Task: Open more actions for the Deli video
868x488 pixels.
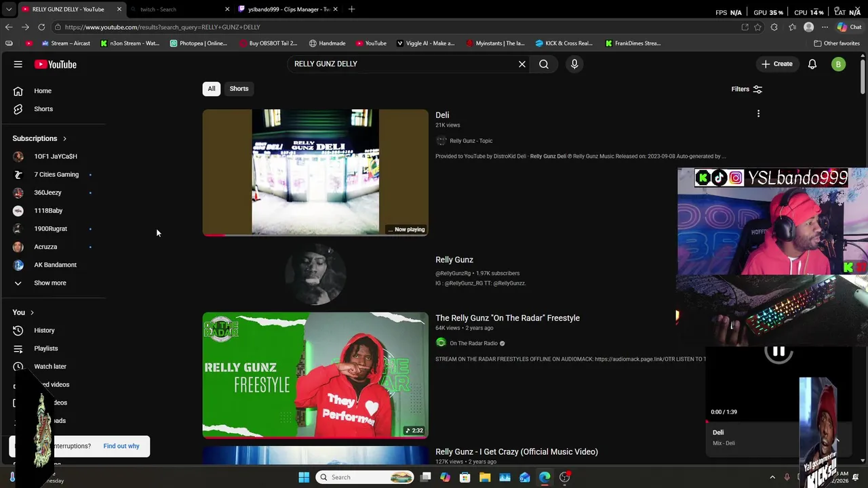Action: 758,114
